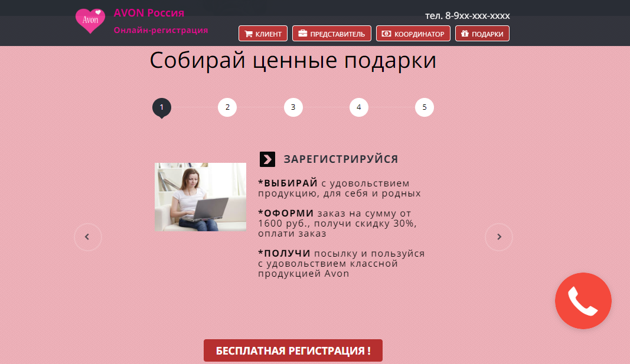Advance carousel with the right arrow
The height and width of the screenshot is (364, 630).
coord(499,237)
